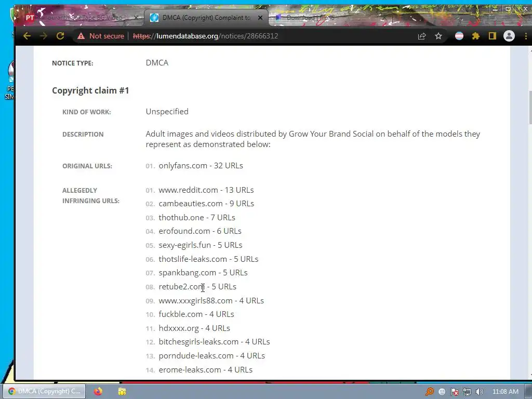Click the description text about Grow Your Brand Social
532x399 pixels.
click(313, 139)
